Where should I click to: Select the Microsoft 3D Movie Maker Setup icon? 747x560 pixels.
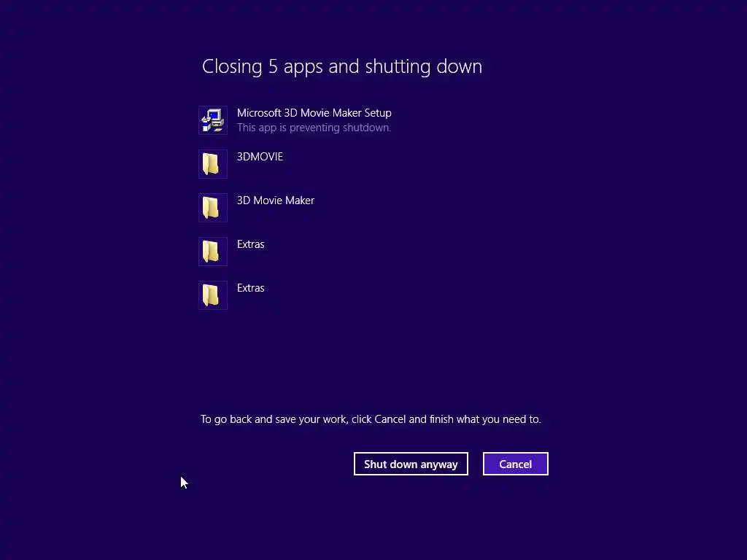pyautogui.click(x=213, y=120)
